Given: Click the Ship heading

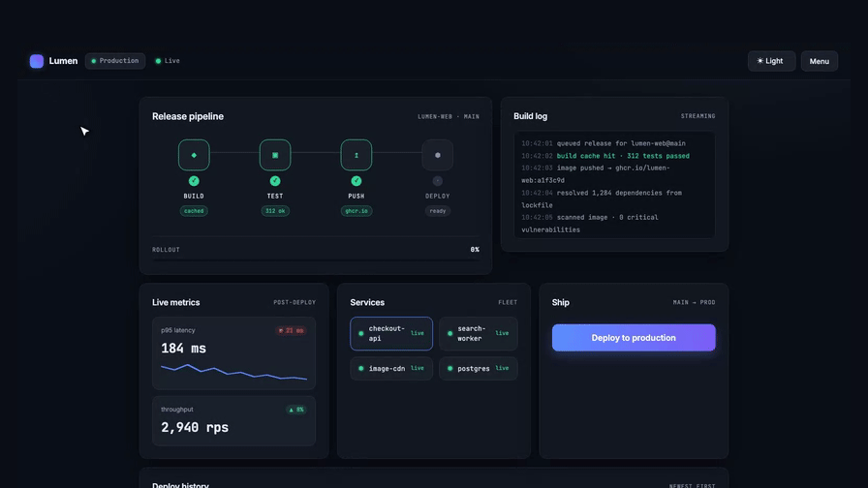Looking at the screenshot, I should [560, 303].
